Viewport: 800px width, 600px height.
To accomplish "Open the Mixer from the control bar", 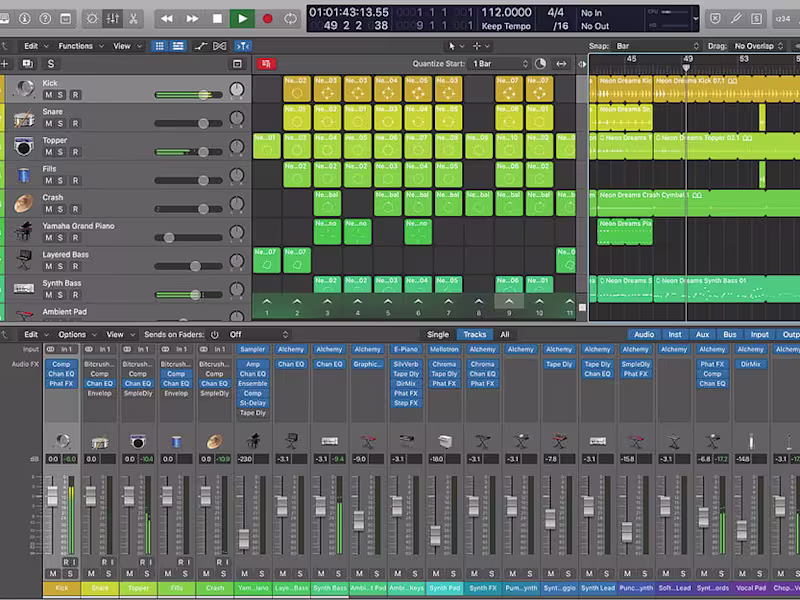I will coord(114,18).
